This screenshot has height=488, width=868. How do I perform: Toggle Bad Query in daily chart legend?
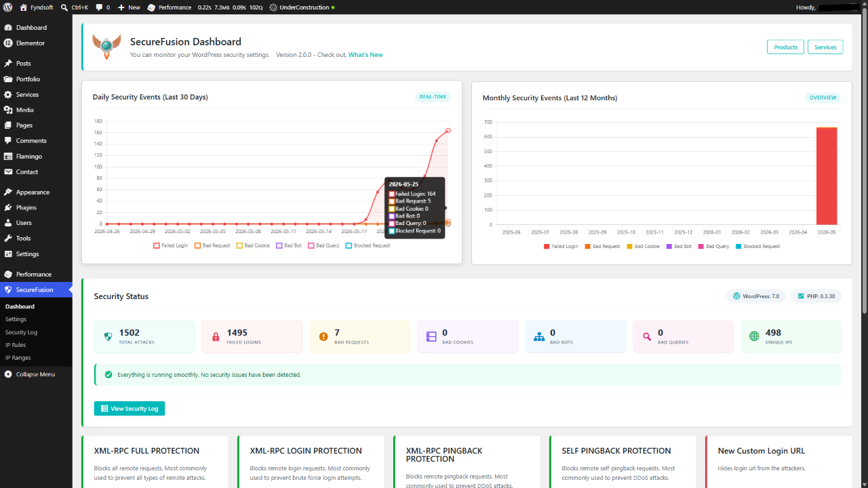323,245
